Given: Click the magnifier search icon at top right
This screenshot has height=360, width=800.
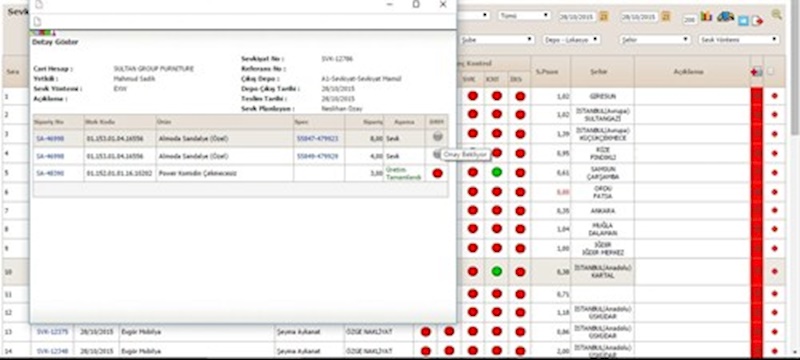Looking at the screenshot, I should pos(776,14).
